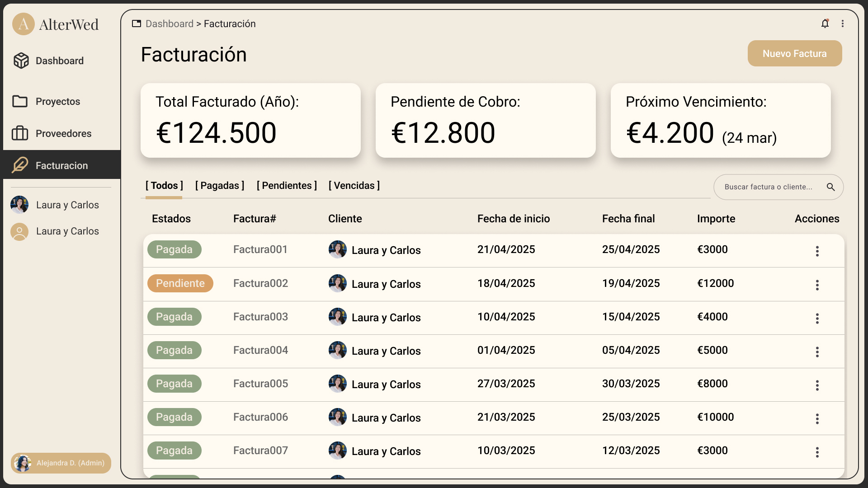Open the Dashboard from the sidebar
The width and height of the screenshot is (868, 488).
(59, 61)
